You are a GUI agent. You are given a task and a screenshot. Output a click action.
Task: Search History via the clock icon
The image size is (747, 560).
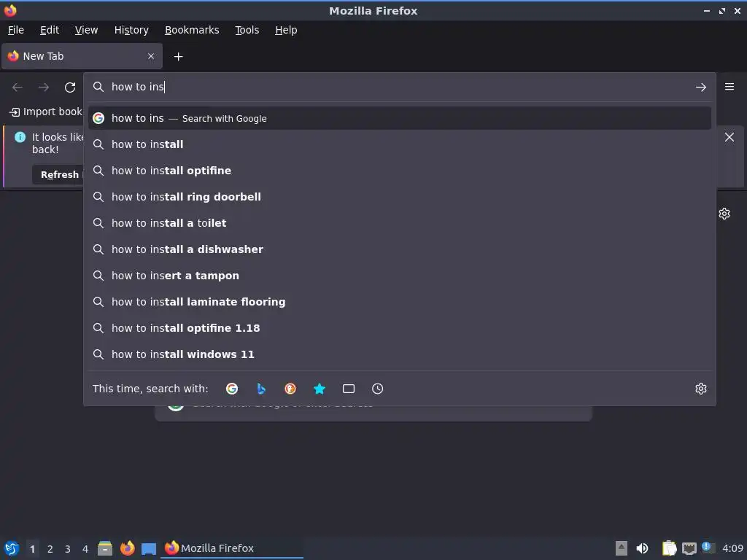click(x=377, y=389)
